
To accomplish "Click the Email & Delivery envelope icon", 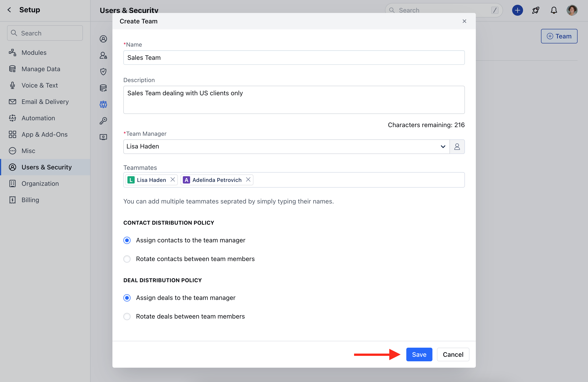I will click(x=12, y=101).
